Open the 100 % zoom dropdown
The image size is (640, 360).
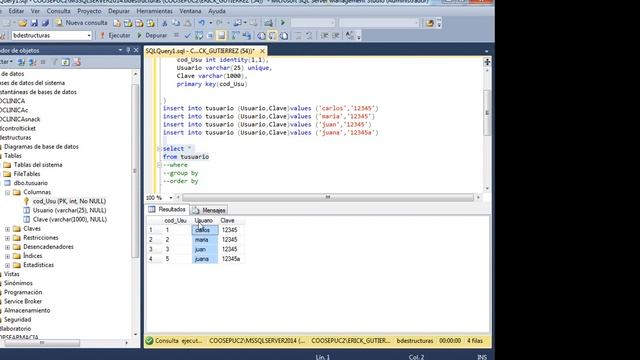point(171,198)
